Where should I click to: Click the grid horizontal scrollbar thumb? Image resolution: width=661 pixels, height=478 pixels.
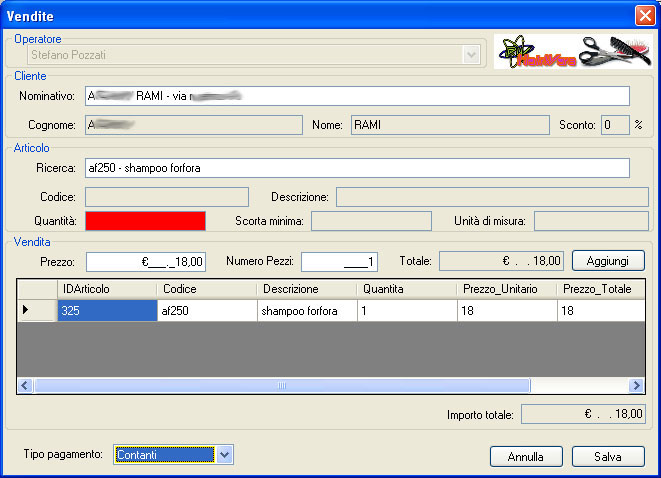tap(282, 385)
